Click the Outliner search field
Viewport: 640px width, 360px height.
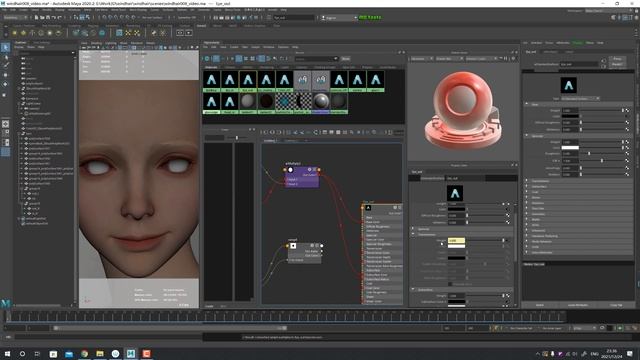point(46,53)
